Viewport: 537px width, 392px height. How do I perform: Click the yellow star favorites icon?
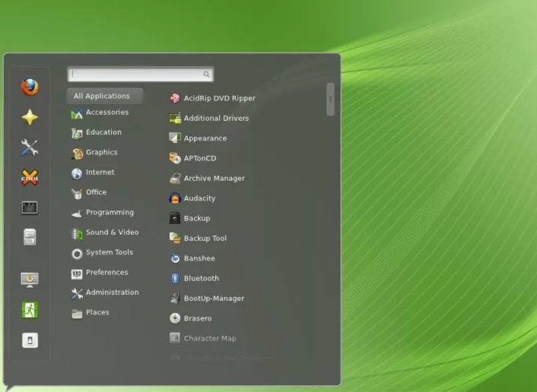point(30,117)
